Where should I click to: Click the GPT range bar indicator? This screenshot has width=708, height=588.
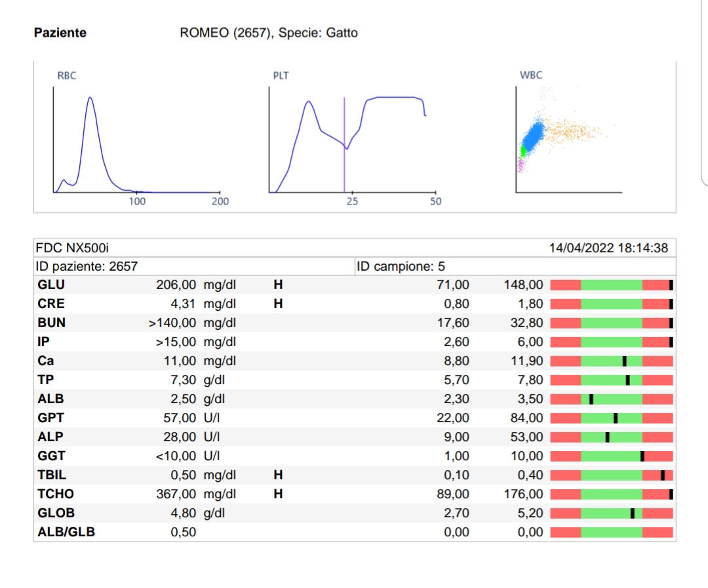616,418
